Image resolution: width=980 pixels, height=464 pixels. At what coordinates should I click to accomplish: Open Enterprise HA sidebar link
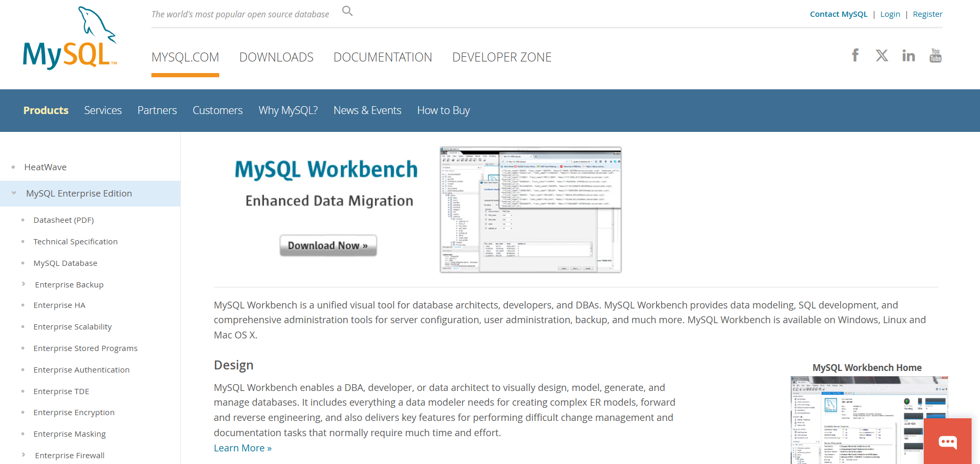(x=59, y=305)
